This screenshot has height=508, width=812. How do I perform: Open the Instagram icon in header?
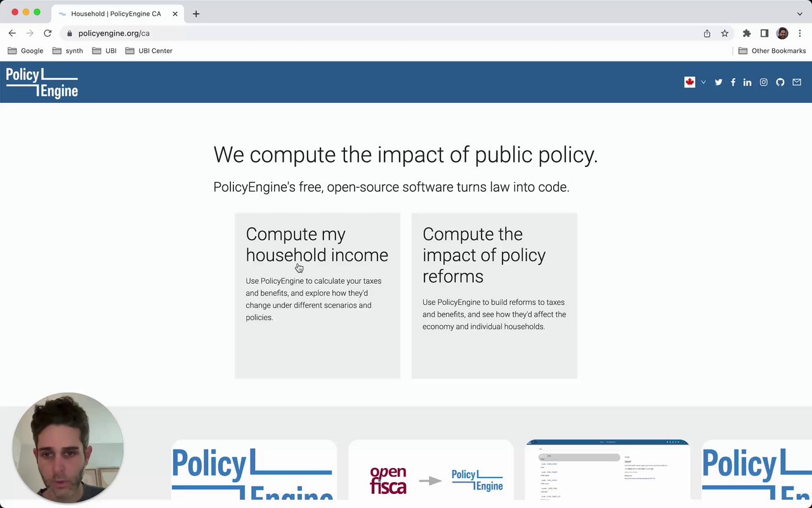tap(764, 82)
